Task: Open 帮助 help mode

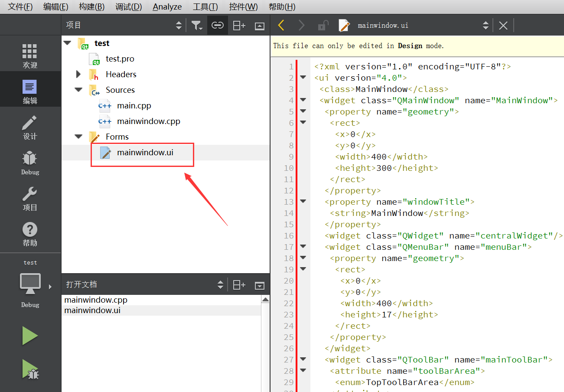Action: 30,234
